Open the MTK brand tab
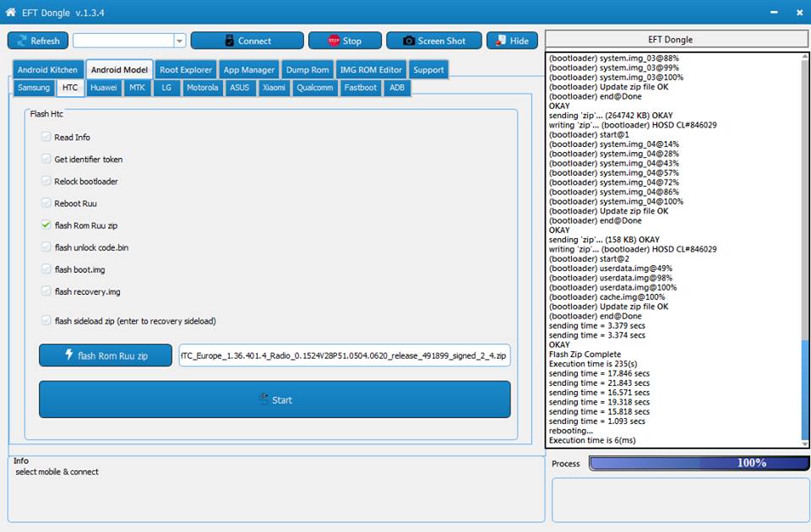 click(x=137, y=87)
